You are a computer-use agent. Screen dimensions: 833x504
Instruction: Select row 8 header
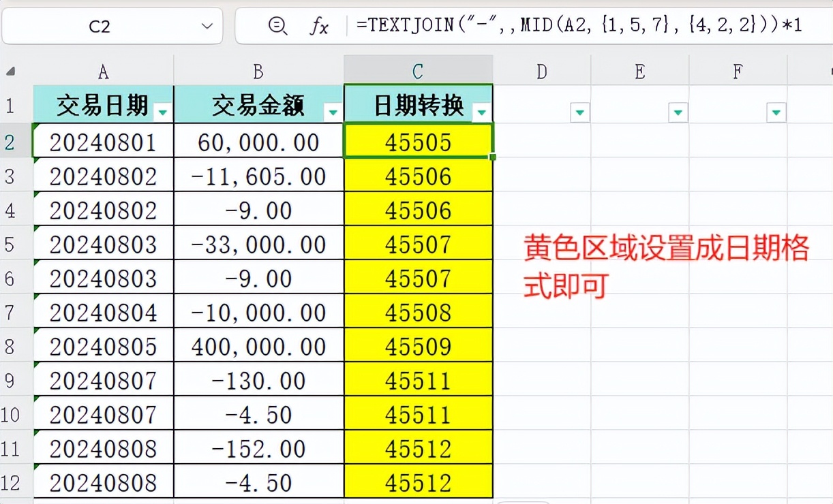point(16,345)
